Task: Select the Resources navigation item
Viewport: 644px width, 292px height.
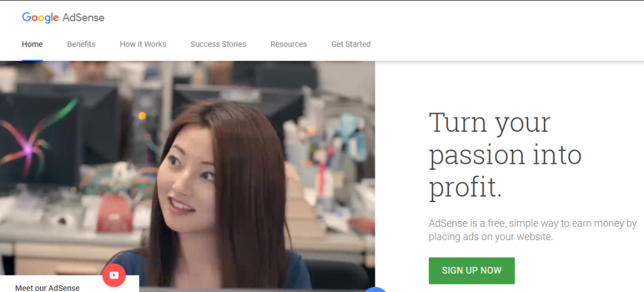Action: click(x=288, y=45)
